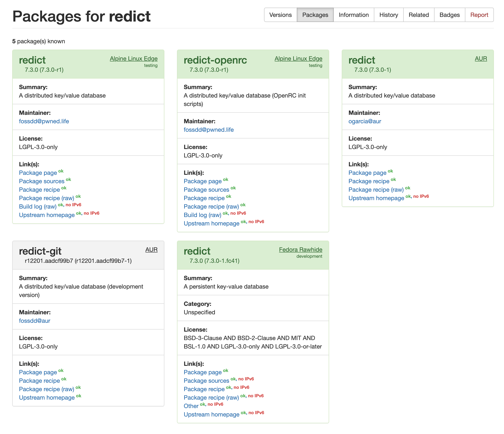Open Fedora Rawhide repository link
Screen dimensions: 504x434
(x=300, y=250)
